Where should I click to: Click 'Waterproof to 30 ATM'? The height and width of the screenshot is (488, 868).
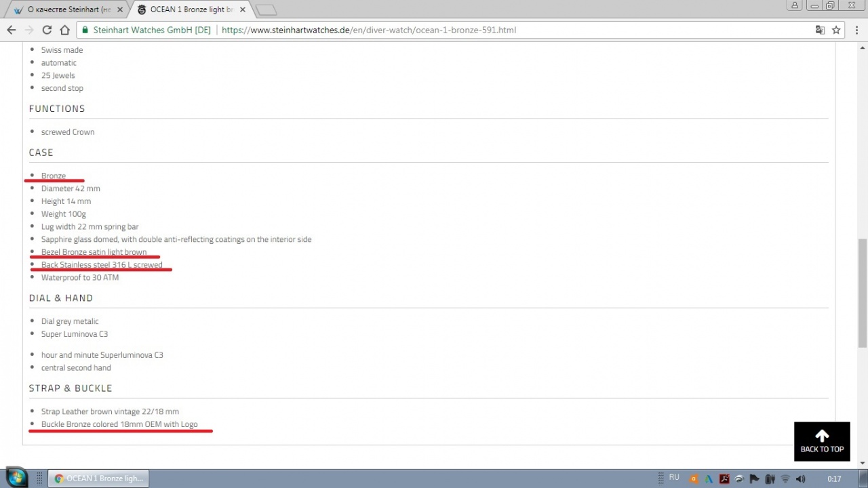79,278
